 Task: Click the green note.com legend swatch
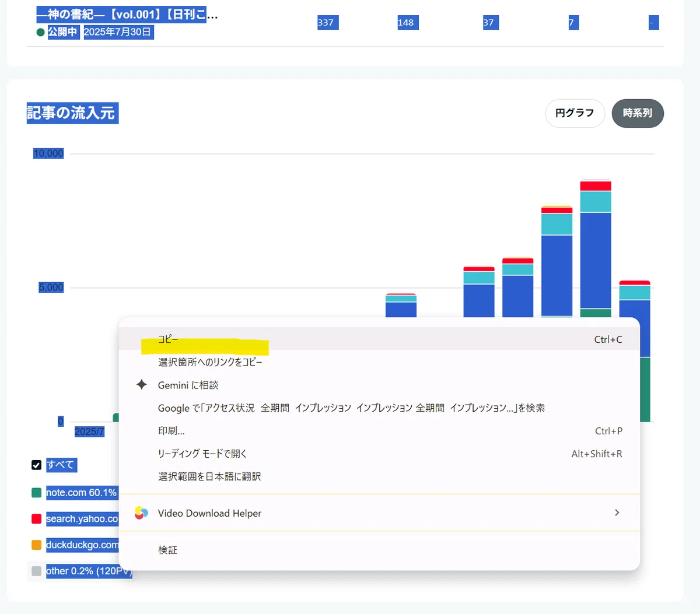[x=36, y=493]
